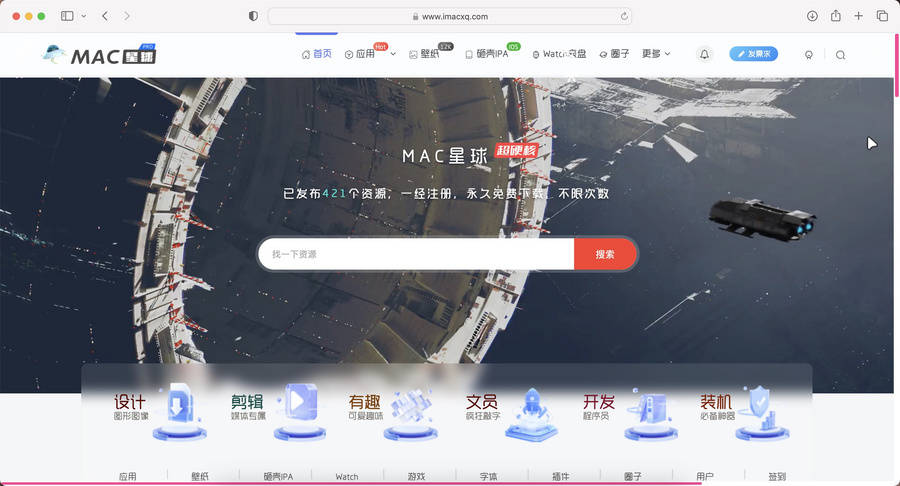Screen dimensions: 900x486
Task: Click the badge icon beside the site search
Action: tap(809, 55)
